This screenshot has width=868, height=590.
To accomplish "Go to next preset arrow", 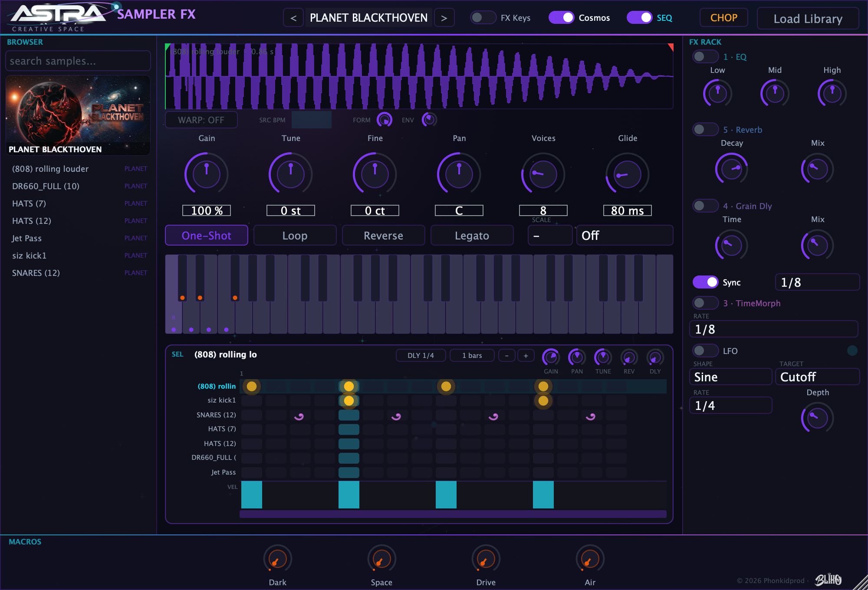I will click(444, 18).
